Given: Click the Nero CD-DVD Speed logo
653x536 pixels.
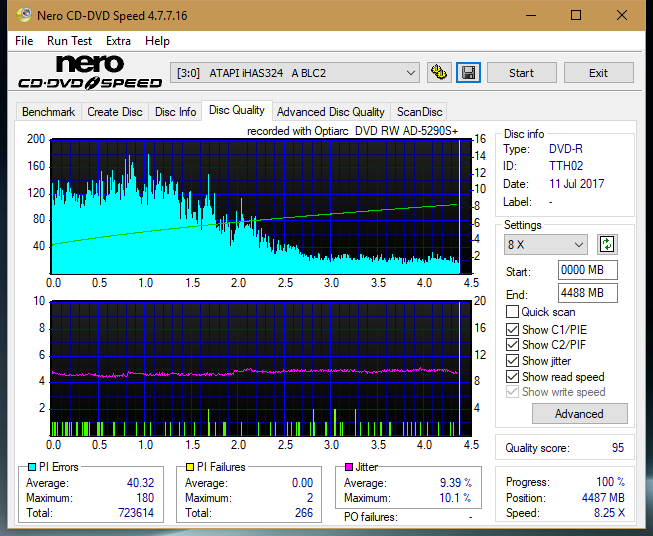Looking at the screenshot, I should pyautogui.click(x=90, y=72).
